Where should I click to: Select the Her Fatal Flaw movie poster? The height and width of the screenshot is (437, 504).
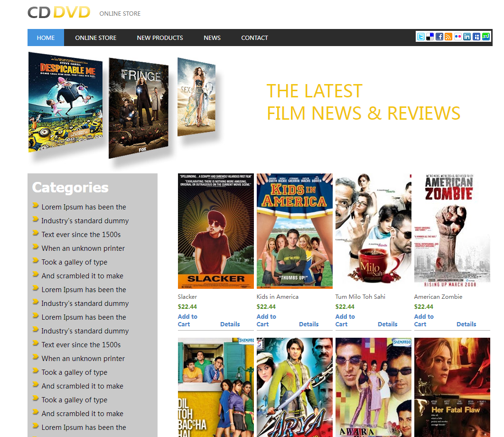(452, 387)
